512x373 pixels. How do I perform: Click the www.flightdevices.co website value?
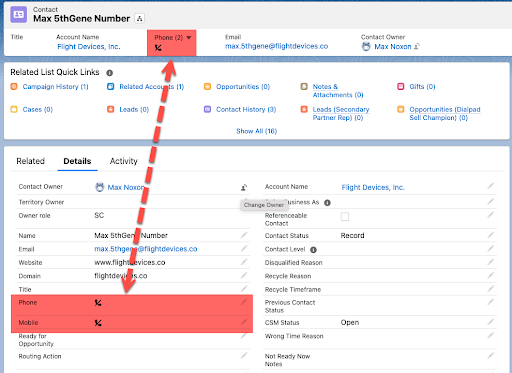coord(130,263)
